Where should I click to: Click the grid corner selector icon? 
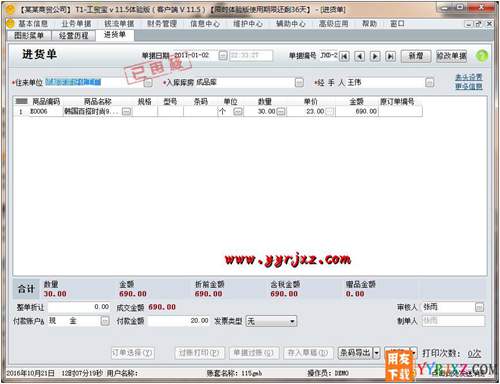[21, 101]
